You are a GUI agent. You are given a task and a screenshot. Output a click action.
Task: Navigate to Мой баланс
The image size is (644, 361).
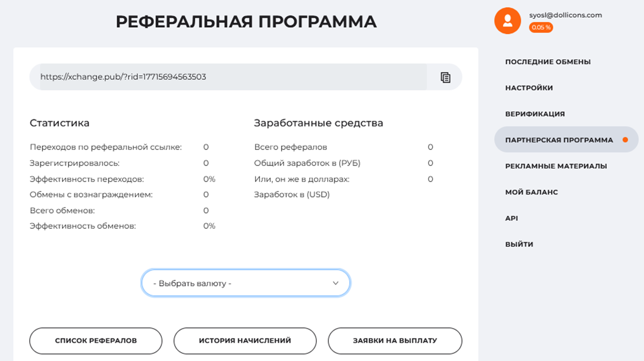click(532, 192)
